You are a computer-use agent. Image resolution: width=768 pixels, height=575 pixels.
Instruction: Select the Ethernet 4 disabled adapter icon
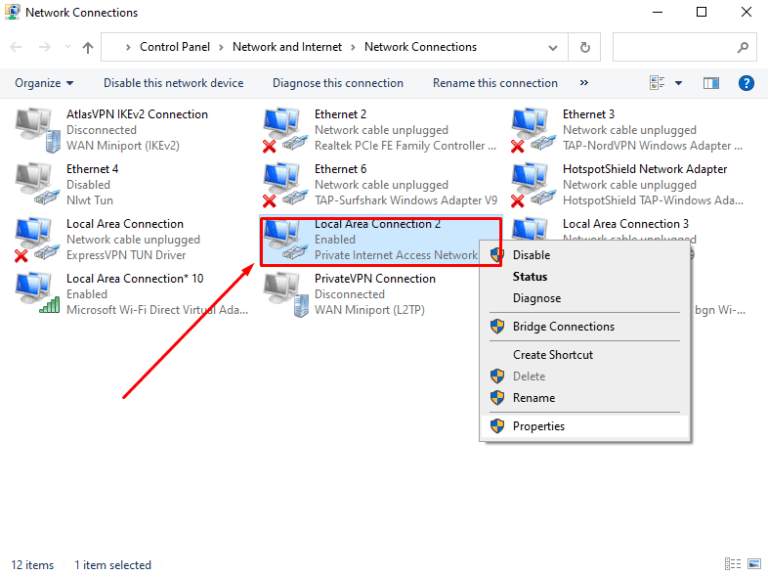coord(34,184)
